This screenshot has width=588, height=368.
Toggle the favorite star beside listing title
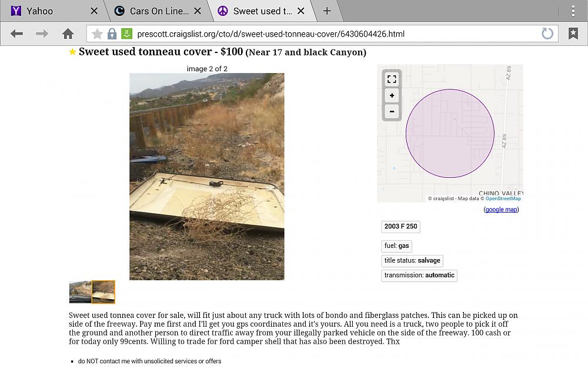tap(72, 52)
